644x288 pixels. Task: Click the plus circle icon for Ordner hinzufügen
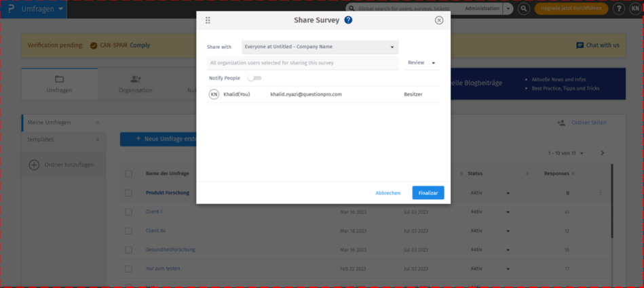pos(34,165)
